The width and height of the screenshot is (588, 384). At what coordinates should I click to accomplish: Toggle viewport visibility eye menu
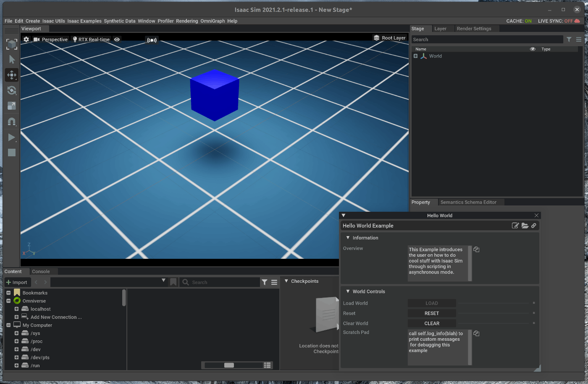pos(117,39)
